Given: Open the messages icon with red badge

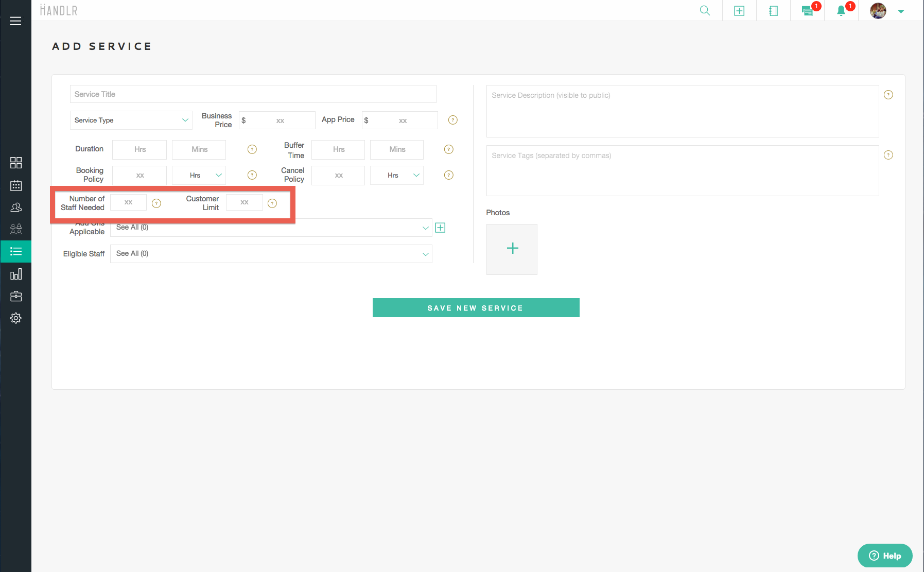Looking at the screenshot, I should point(808,11).
